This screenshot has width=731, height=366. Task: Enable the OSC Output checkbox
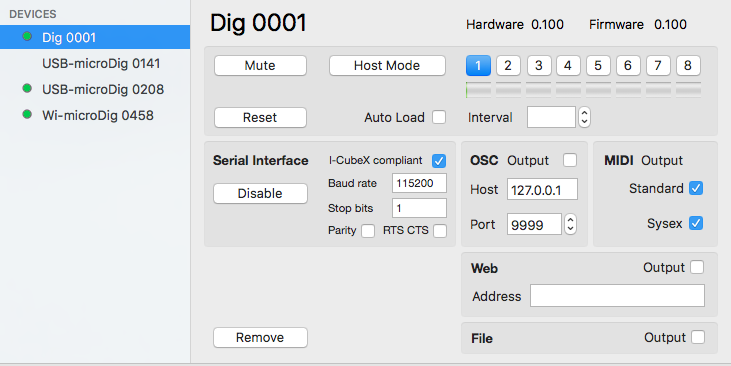click(570, 160)
